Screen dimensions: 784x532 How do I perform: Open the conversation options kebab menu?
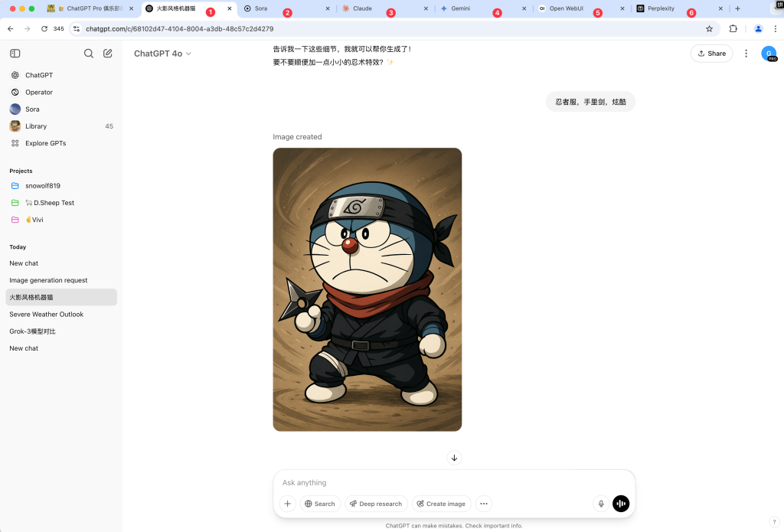[x=746, y=54]
